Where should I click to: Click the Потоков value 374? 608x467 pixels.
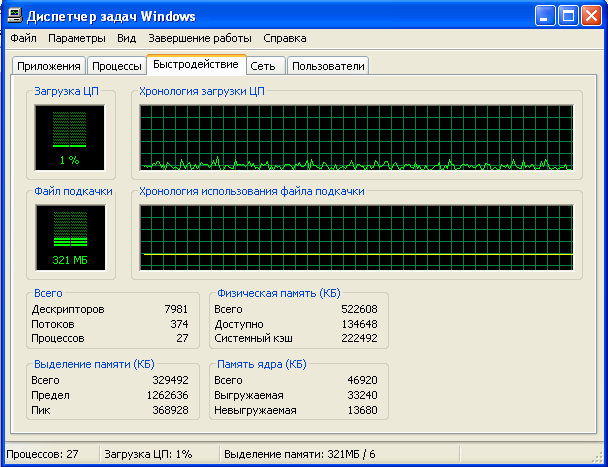tap(179, 324)
